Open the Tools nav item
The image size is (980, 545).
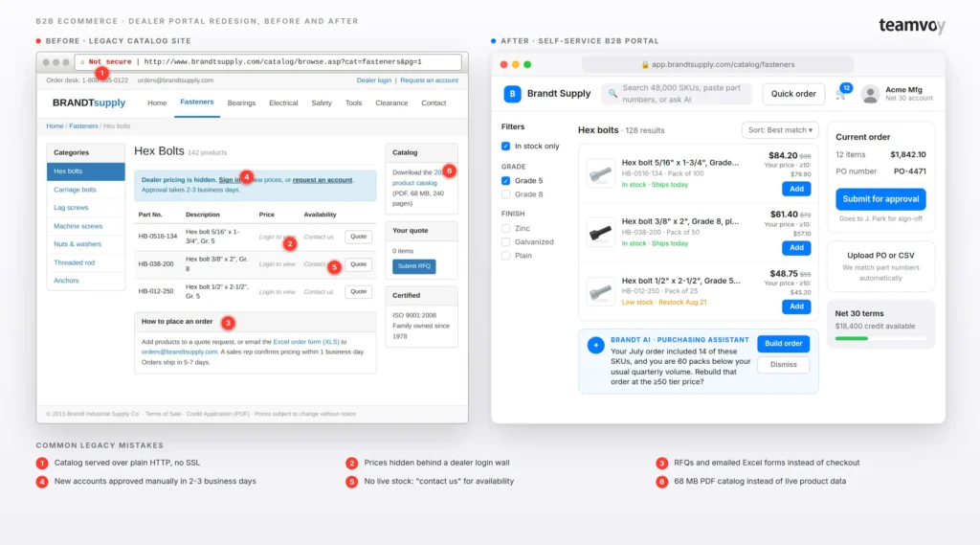point(353,103)
